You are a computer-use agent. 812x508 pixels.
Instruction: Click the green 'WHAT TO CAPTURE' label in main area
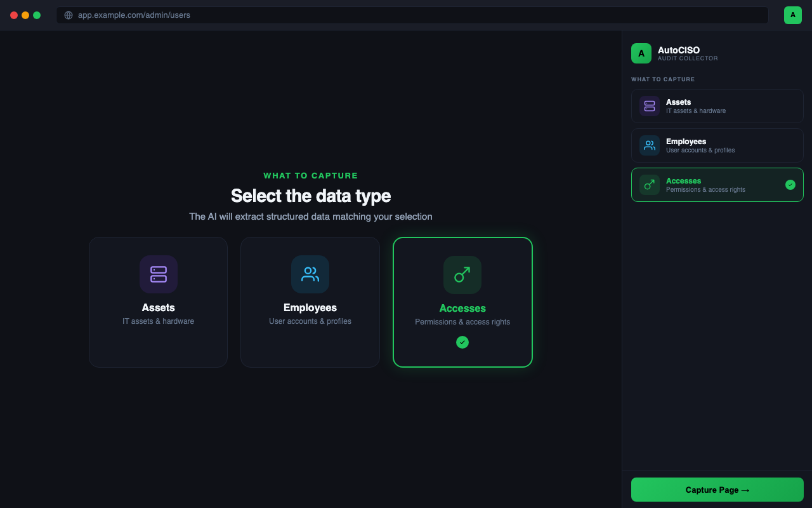coord(311,175)
